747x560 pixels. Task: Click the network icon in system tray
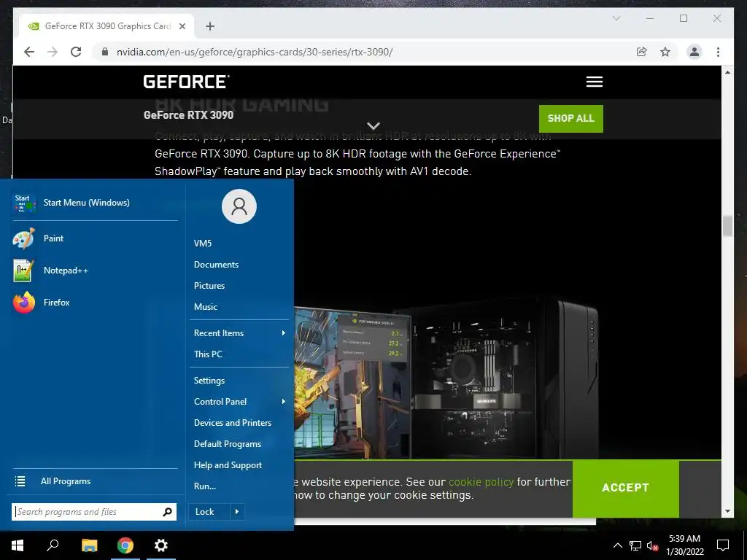pyautogui.click(x=635, y=545)
